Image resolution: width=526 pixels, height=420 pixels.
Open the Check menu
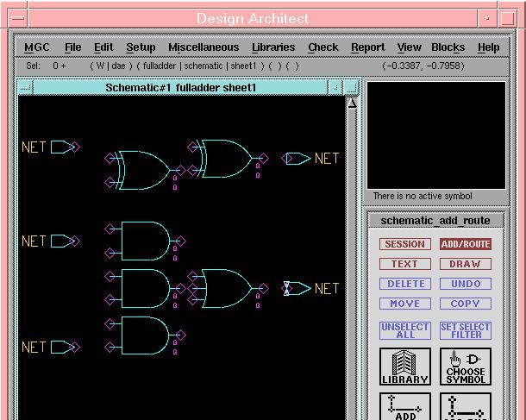pyautogui.click(x=323, y=47)
